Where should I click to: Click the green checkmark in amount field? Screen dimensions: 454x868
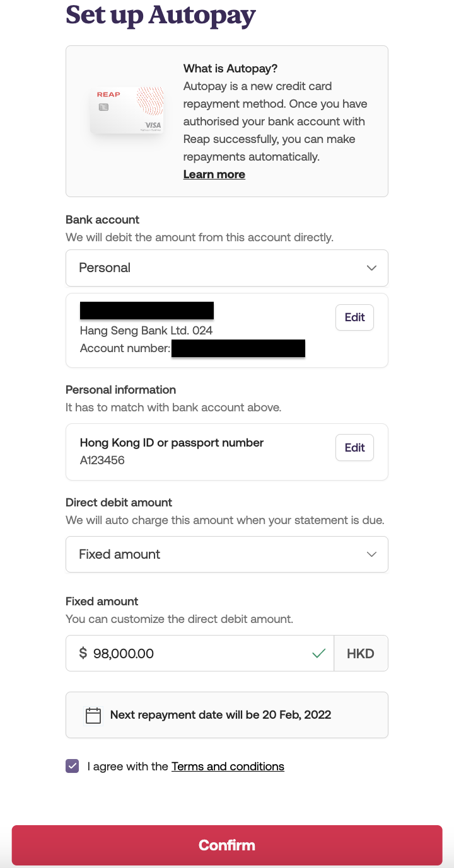(319, 654)
